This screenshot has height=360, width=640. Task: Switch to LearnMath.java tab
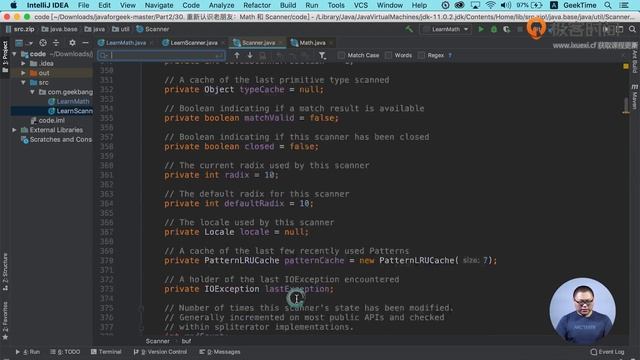click(x=125, y=43)
